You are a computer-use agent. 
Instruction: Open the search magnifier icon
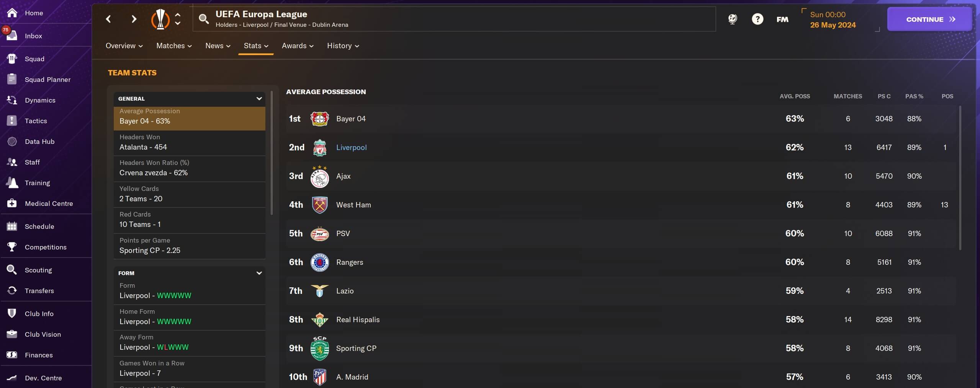tap(204, 19)
